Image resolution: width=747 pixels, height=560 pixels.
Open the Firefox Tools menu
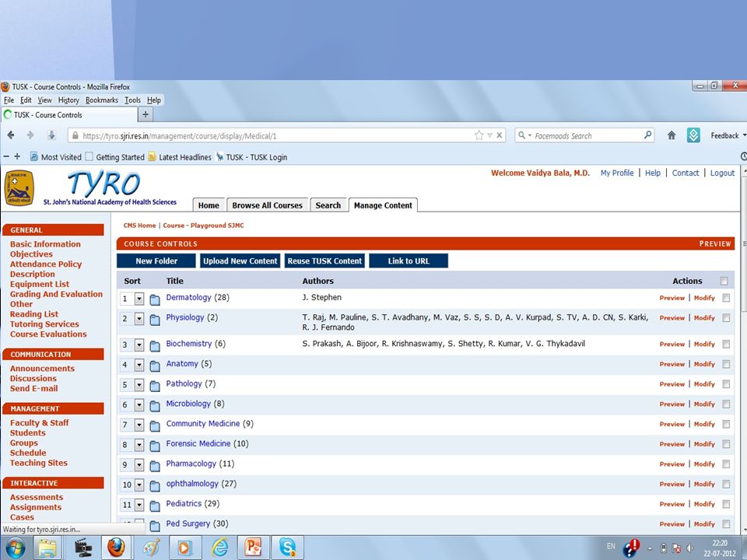tap(132, 100)
